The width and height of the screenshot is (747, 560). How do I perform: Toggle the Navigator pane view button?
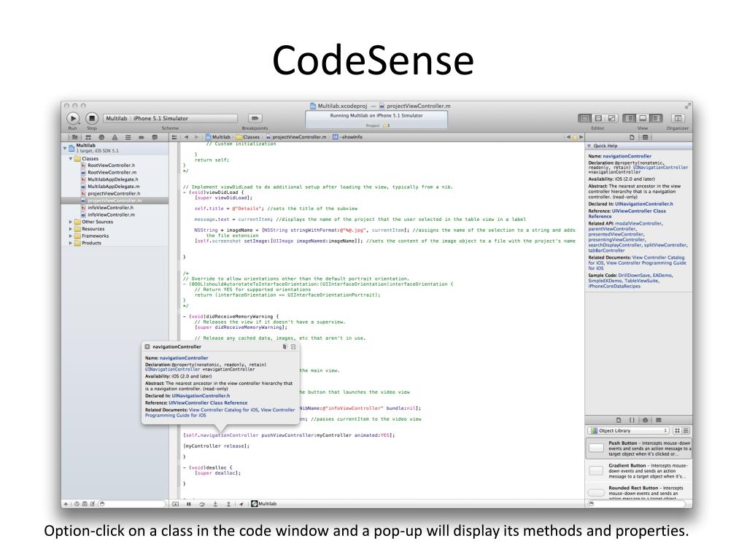(630, 118)
